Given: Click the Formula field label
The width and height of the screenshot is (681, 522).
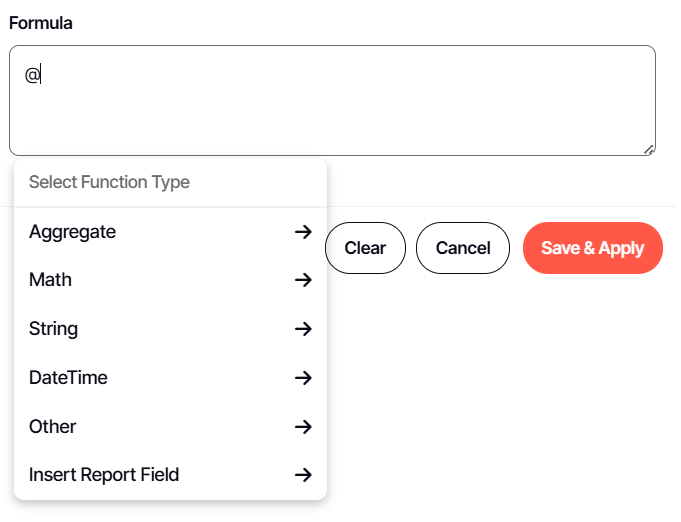Looking at the screenshot, I should coord(41,23).
